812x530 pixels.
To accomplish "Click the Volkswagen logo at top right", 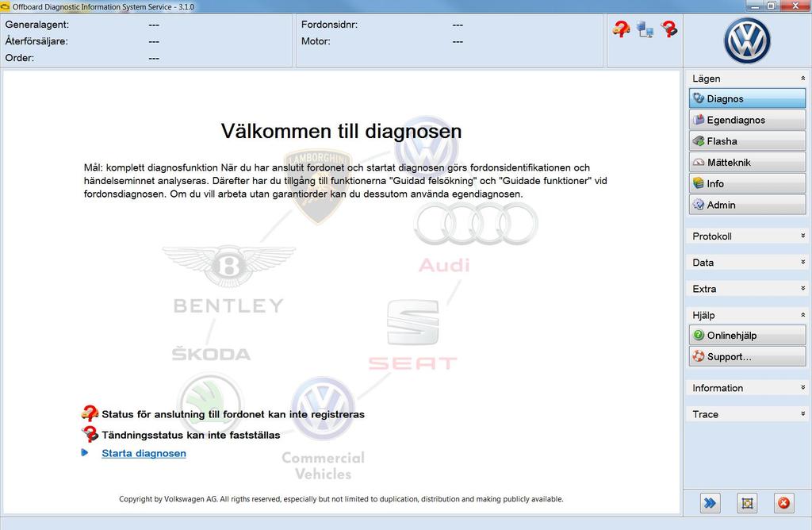I will [x=747, y=40].
